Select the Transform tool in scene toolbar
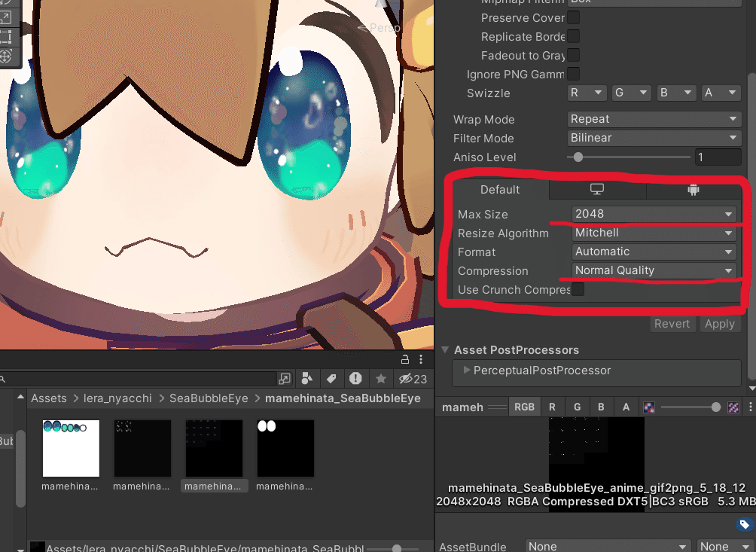 (6, 56)
